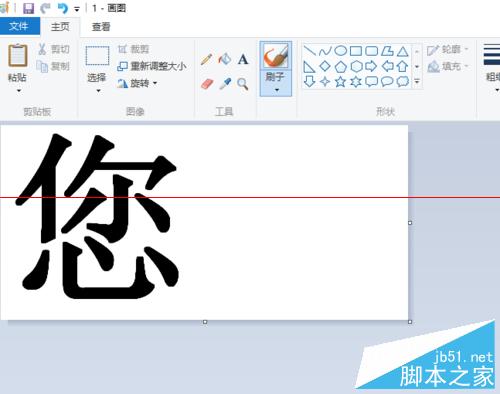This screenshot has height=394, width=500.
Task: Choose the five-point star shape
Action: pos(340,81)
